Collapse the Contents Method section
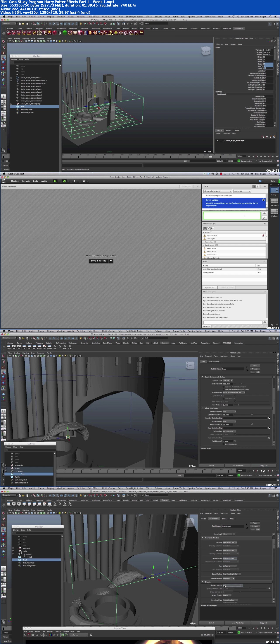Image resolution: width=280 pixels, height=644 pixels. click(x=202, y=538)
